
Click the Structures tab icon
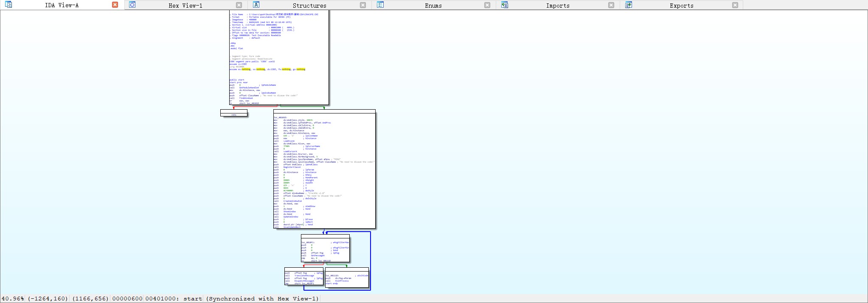pos(256,5)
